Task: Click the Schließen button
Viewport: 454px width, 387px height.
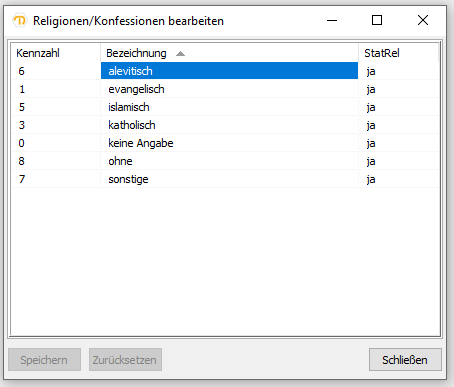Action: [405, 360]
